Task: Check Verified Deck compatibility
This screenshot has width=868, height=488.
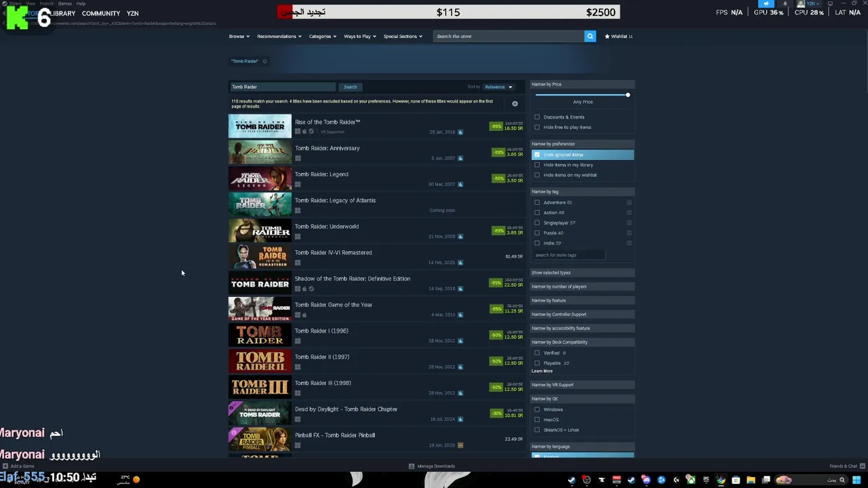Action: tap(537, 352)
